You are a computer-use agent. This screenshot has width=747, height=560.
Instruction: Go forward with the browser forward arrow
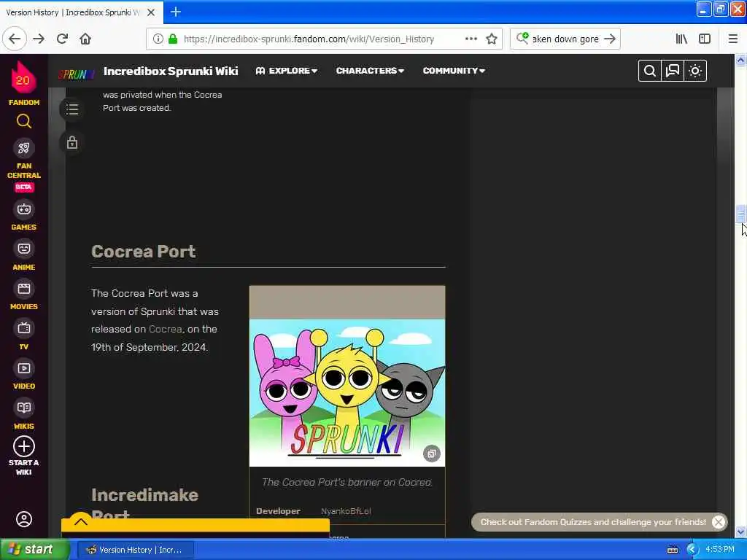[39, 39]
